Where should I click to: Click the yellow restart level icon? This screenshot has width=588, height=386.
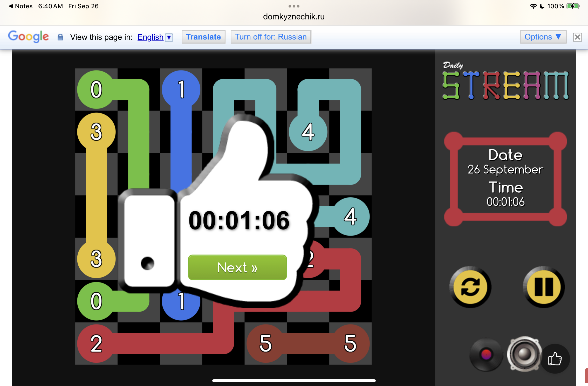click(470, 287)
